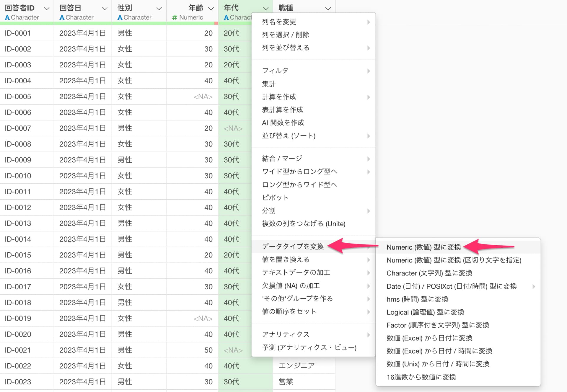Expand the Date / POSIXct conversion submenu

tap(452, 286)
